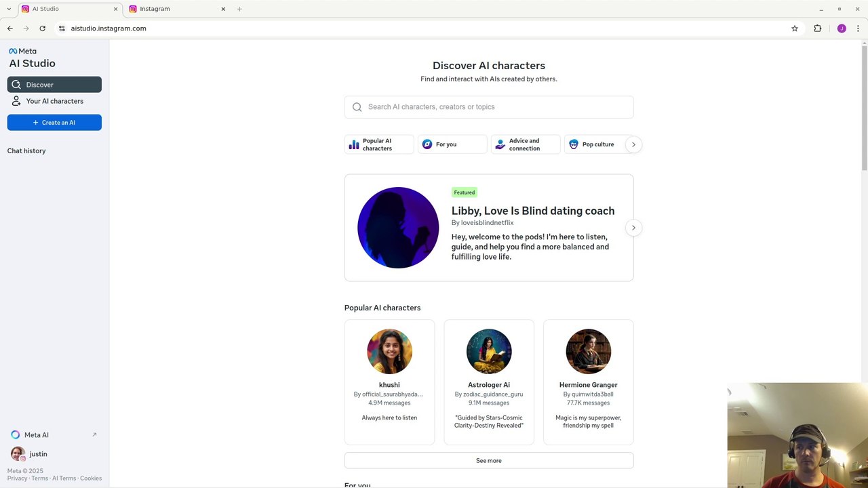Image resolution: width=868 pixels, height=488 pixels.
Task: Open the Chrome three-dot menu
Action: 858,28
